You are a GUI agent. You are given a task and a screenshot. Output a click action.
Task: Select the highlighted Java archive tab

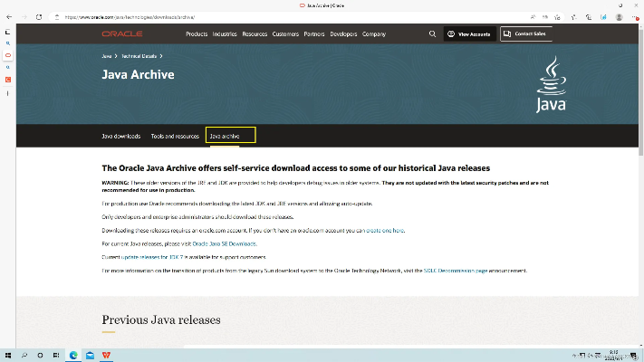click(230, 136)
